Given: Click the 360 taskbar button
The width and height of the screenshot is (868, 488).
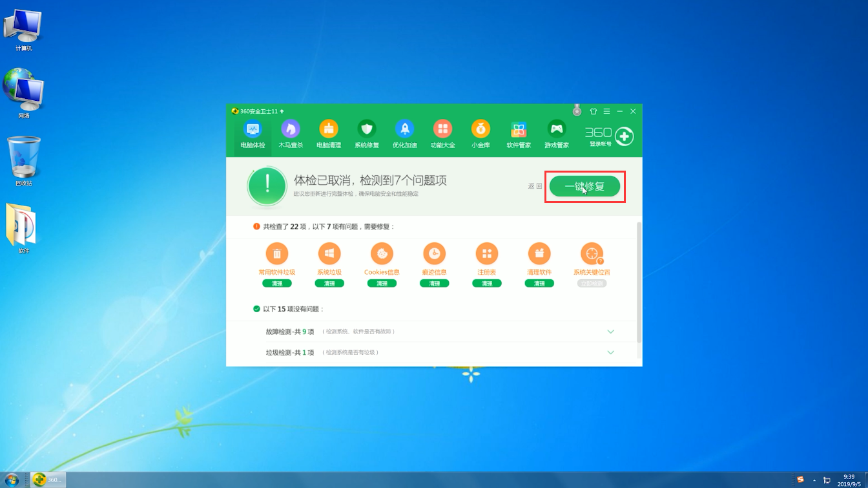Looking at the screenshot, I should pyautogui.click(x=48, y=480).
